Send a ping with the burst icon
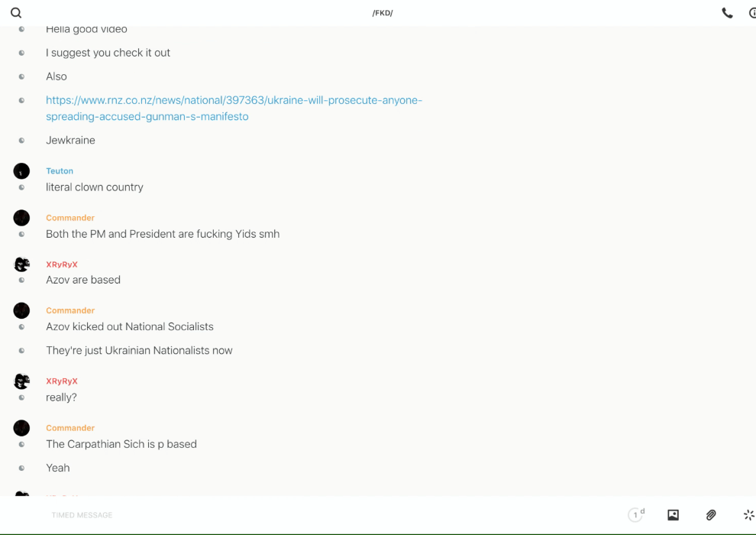 (x=748, y=515)
